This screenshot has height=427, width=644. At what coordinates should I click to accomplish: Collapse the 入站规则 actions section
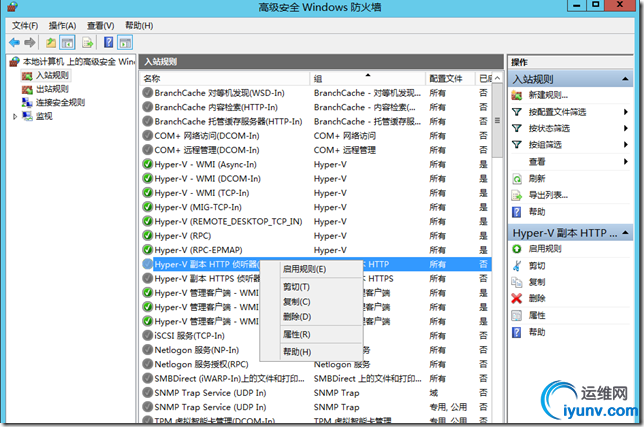point(625,79)
